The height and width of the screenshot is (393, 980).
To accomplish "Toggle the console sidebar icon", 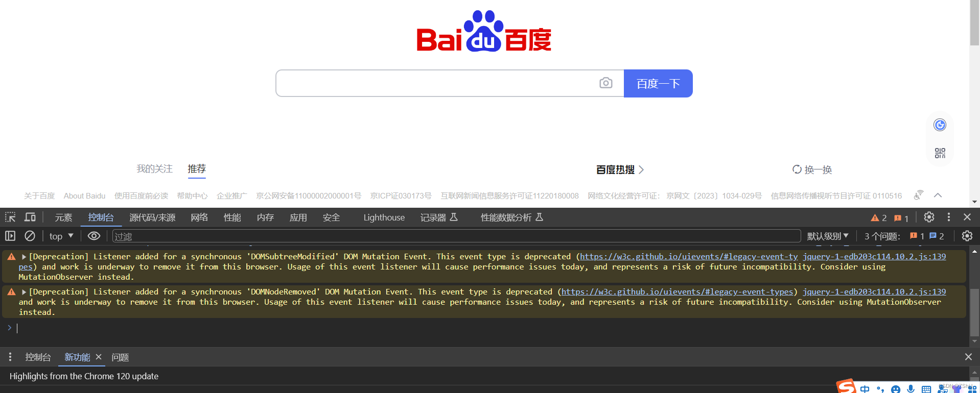I will 10,236.
